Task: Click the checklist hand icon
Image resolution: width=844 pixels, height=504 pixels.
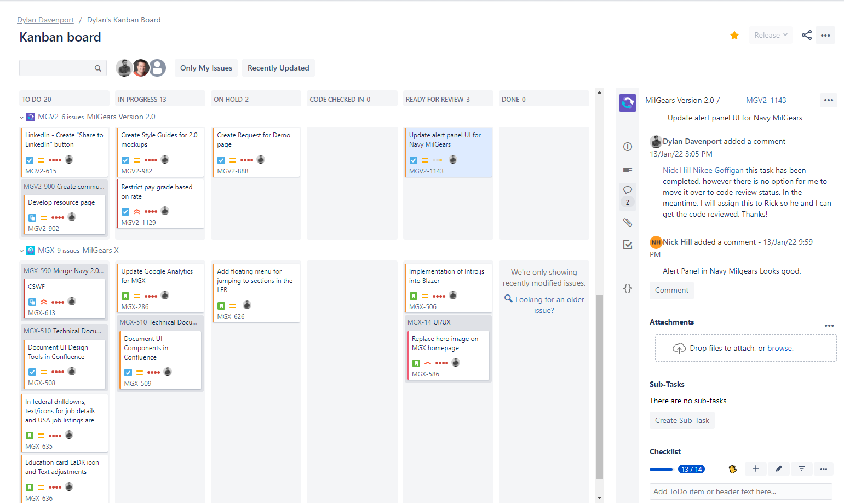Action: point(733,469)
